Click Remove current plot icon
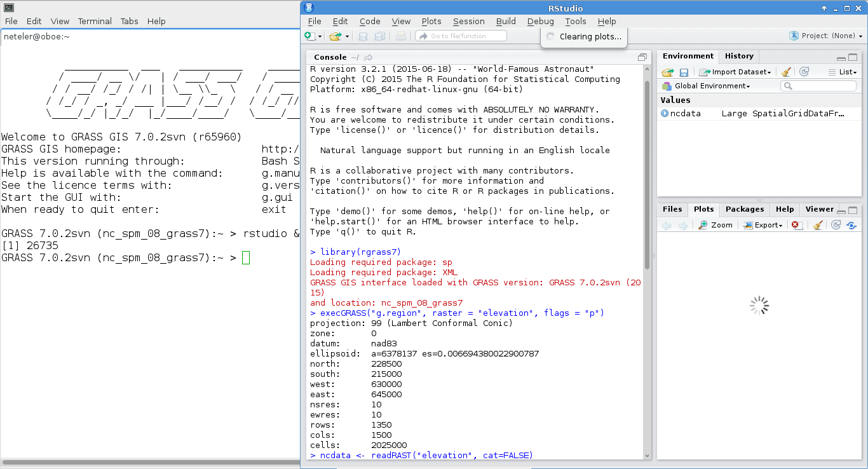The height and width of the screenshot is (469, 868). coord(797,225)
